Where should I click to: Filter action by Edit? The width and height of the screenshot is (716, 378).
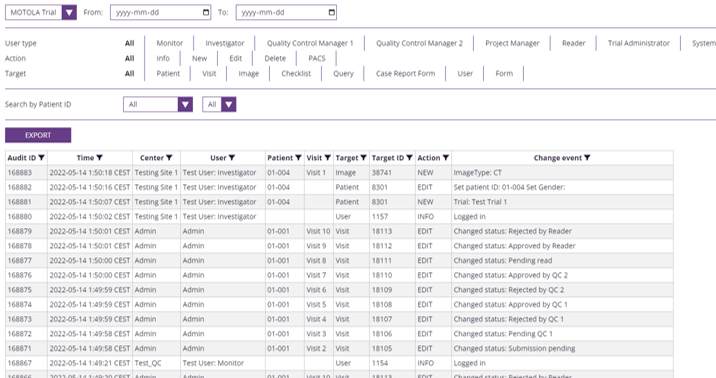tap(236, 58)
